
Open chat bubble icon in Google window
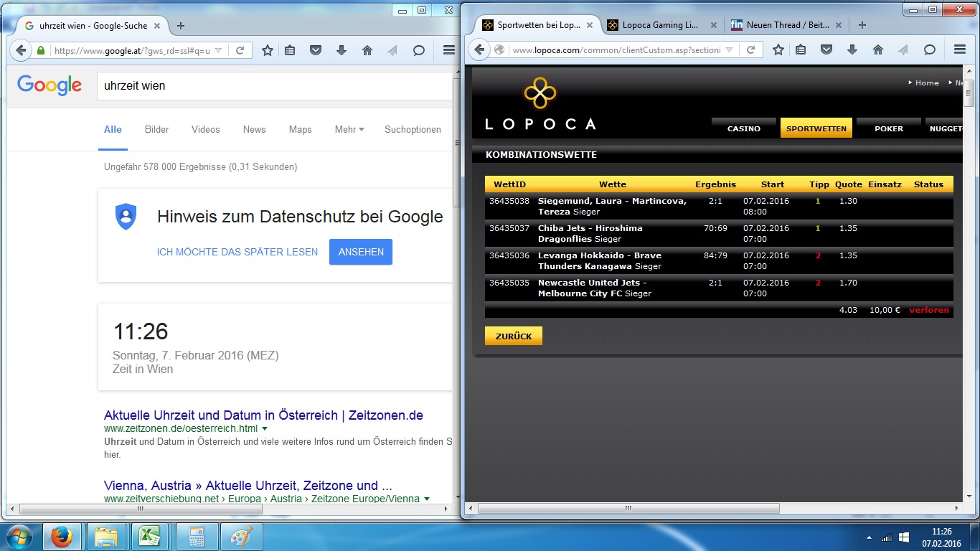(x=419, y=50)
